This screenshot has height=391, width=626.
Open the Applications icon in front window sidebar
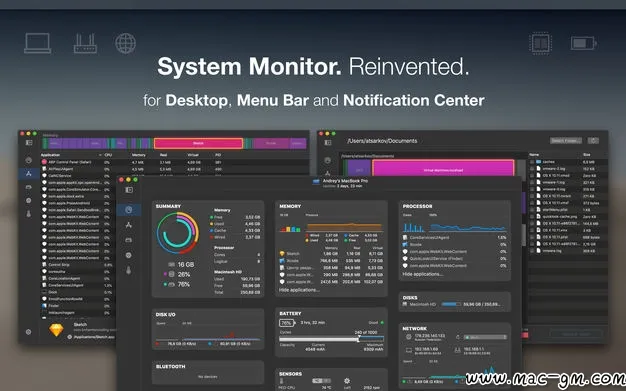(129, 225)
